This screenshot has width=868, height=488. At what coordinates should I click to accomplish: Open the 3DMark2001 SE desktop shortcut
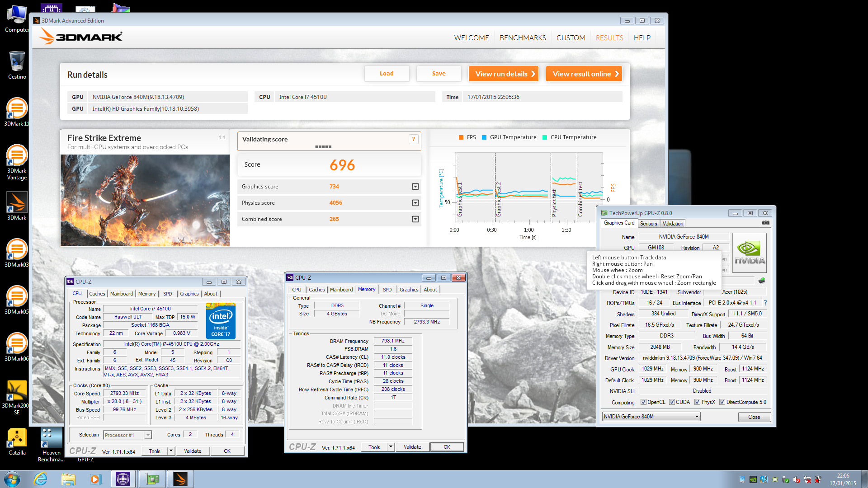pyautogui.click(x=17, y=397)
